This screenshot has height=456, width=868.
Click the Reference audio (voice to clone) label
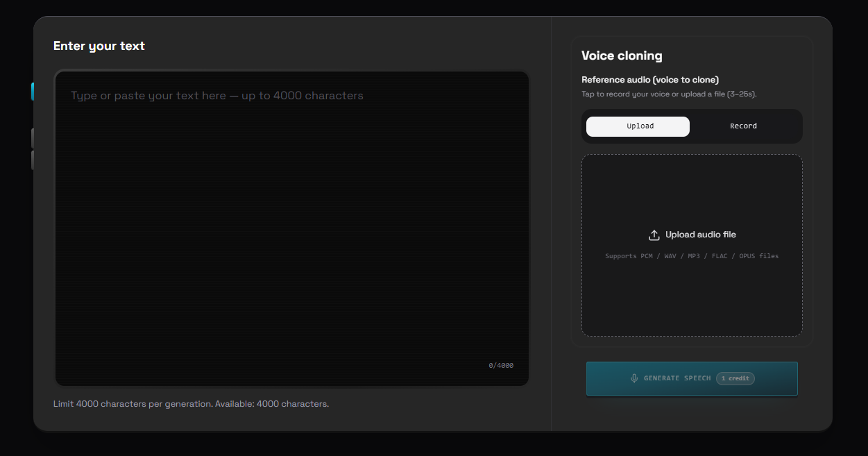(650, 80)
